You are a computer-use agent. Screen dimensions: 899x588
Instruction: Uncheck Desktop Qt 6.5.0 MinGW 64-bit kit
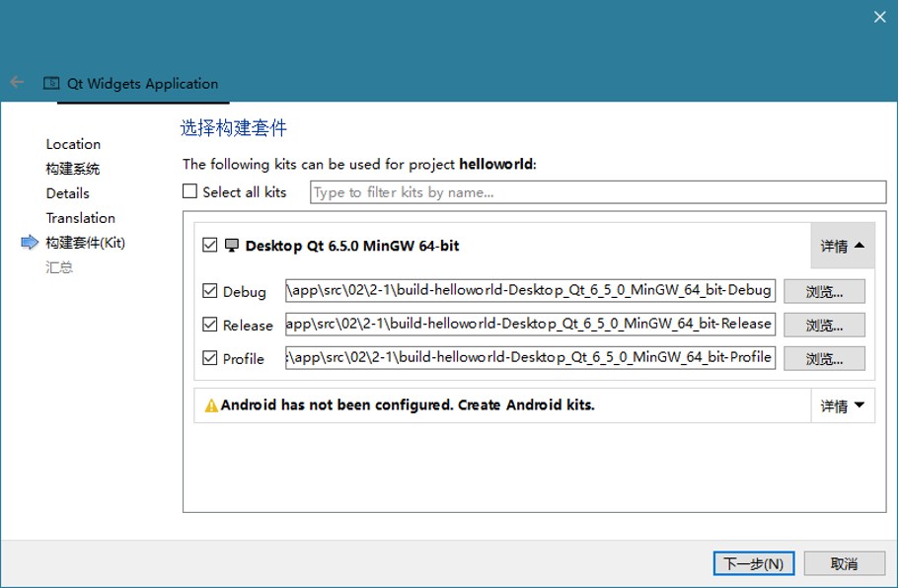pos(210,246)
